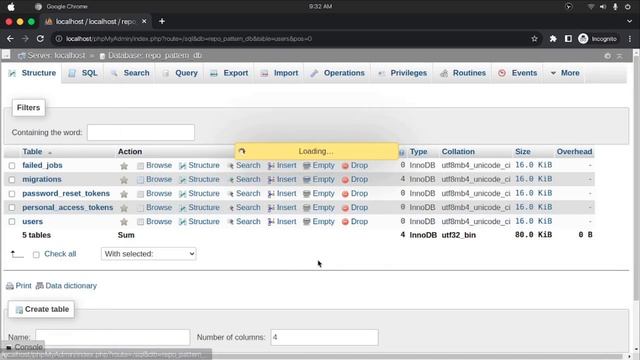This screenshot has width=640, height=360.
Task: Drop the failed_jobs table
Action: pyautogui.click(x=355, y=165)
